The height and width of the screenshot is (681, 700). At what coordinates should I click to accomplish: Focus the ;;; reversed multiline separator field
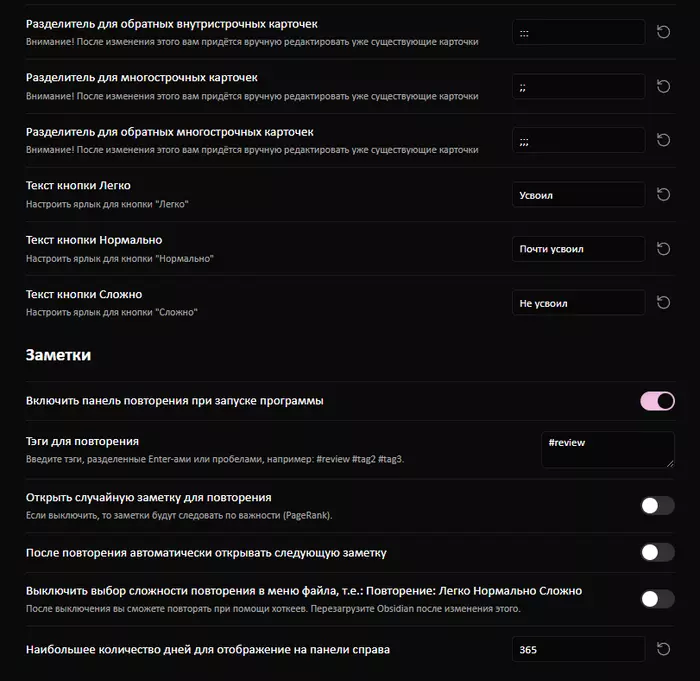coord(579,140)
